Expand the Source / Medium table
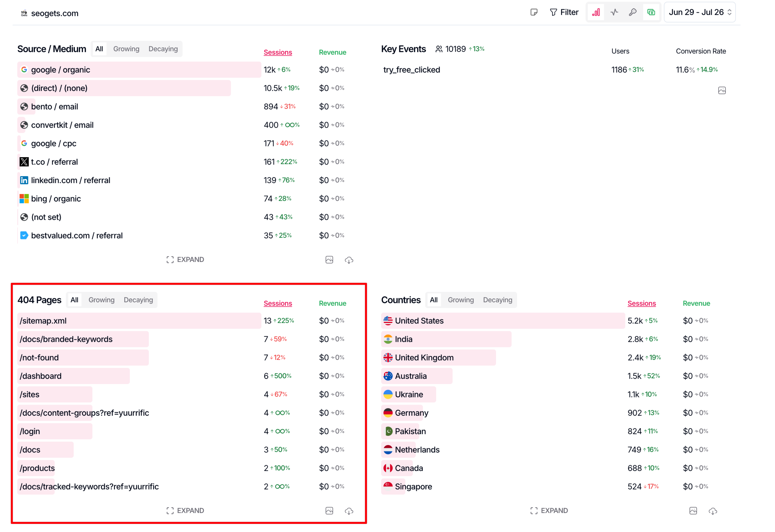Screen dimensions: 775x532 [x=185, y=260]
